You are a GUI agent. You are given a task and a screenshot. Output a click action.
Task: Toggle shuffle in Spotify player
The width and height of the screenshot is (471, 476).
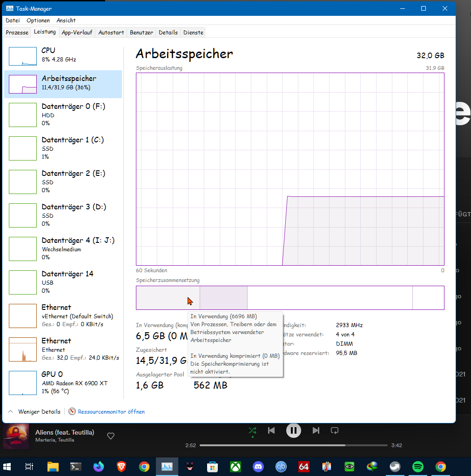pyautogui.click(x=252, y=430)
